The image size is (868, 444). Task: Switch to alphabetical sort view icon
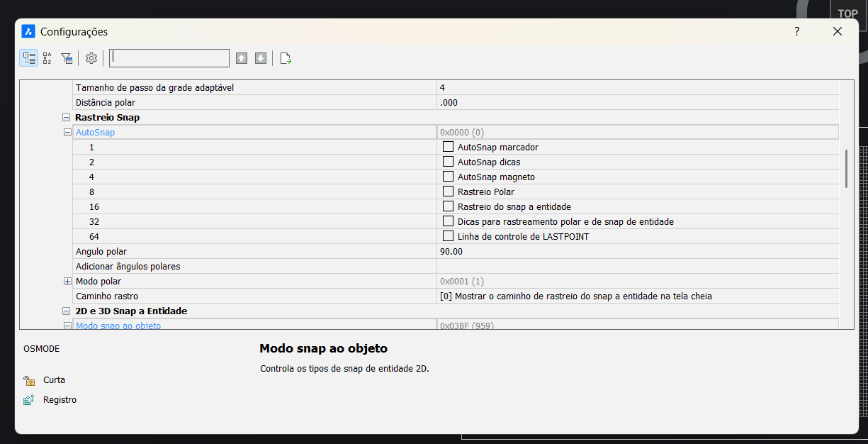pyautogui.click(x=47, y=58)
